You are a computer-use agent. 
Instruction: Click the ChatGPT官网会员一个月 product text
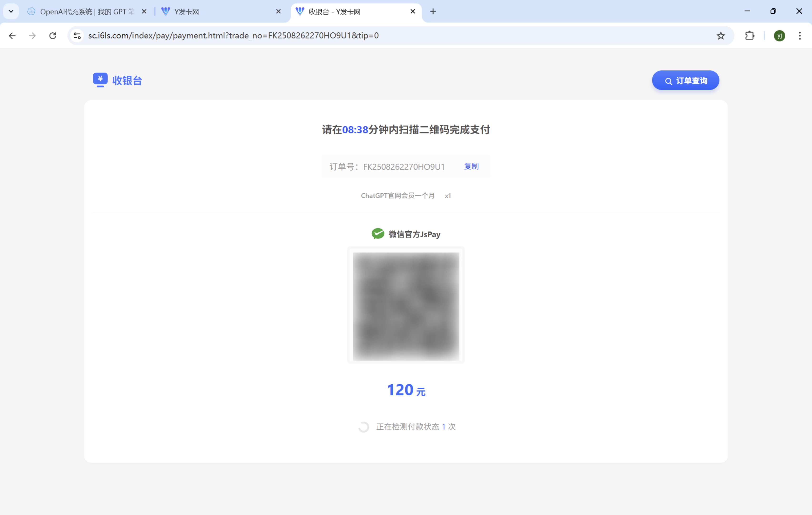(x=398, y=196)
